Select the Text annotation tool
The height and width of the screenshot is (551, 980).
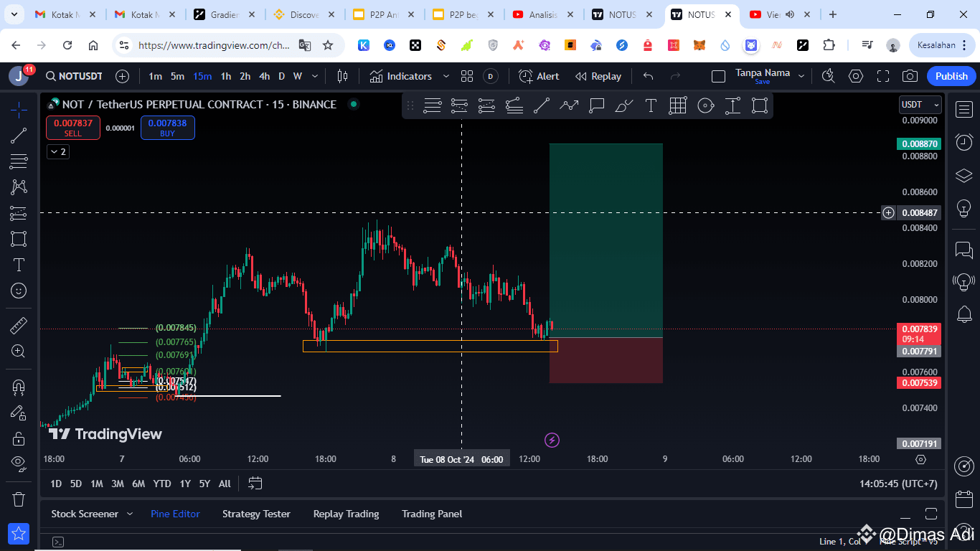[x=19, y=264]
